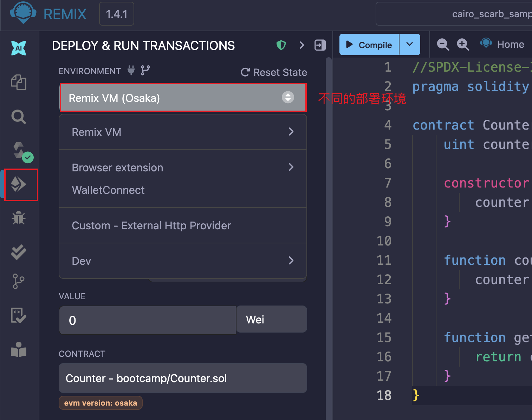Open the Learneth tutorials icon
Screen dimensions: 532x420
coord(19,349)
